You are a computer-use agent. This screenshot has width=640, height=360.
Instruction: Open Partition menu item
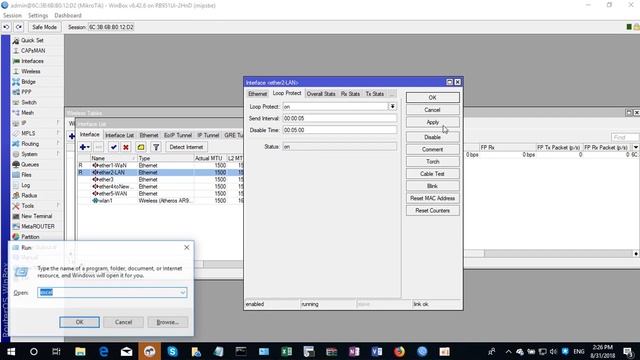click(x=30, y=237)
